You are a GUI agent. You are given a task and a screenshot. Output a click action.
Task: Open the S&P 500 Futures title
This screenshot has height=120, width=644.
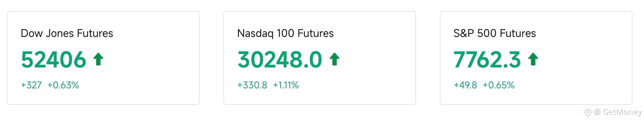(x=495, y=33)
